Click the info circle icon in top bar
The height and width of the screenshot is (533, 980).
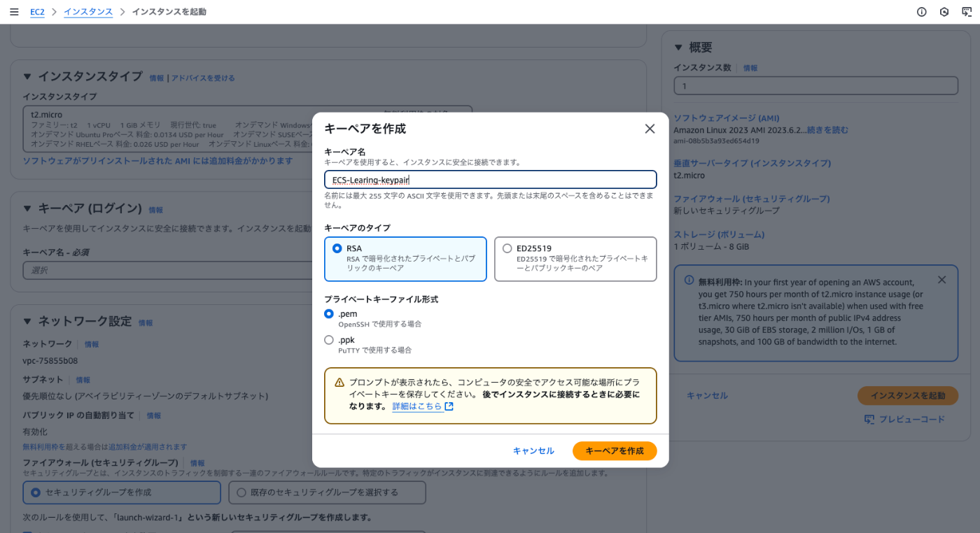[922, 12]
